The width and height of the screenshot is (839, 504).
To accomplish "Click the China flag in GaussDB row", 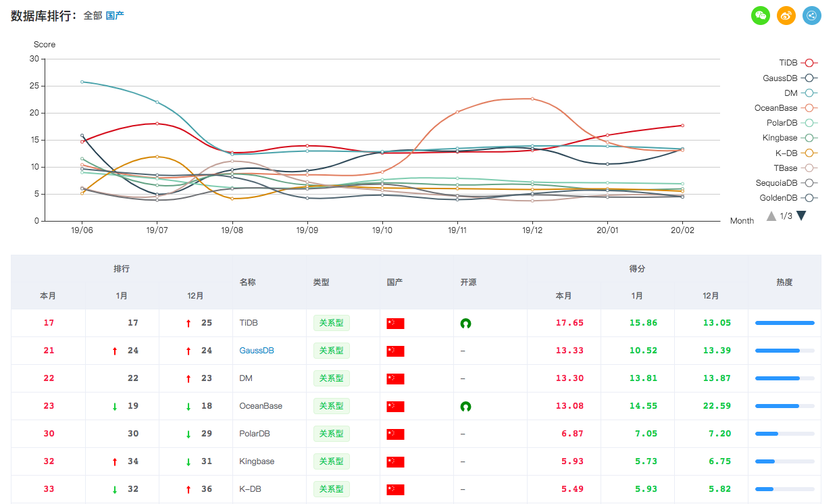I will tap(395, 351).
